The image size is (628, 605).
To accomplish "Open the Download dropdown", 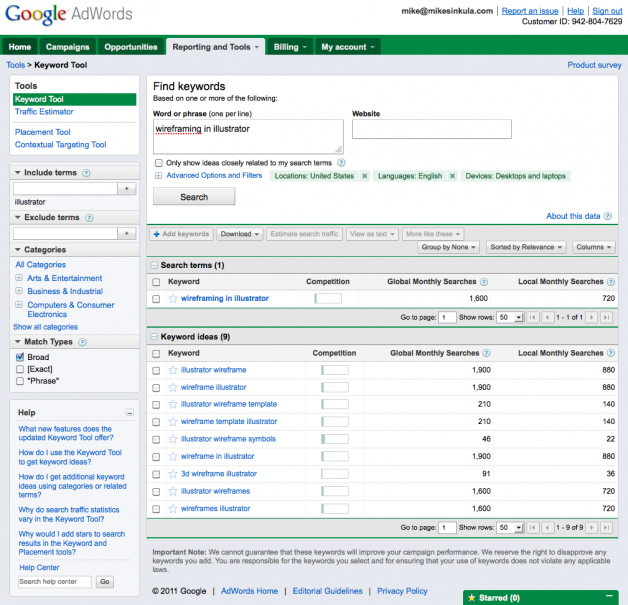I will point(240,234).
